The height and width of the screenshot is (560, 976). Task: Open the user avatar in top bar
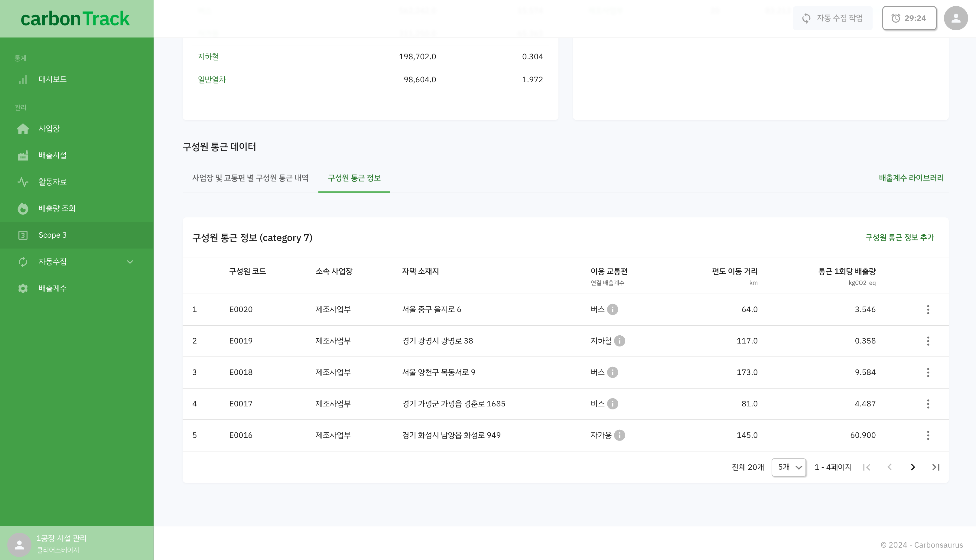tap(956, 18)
